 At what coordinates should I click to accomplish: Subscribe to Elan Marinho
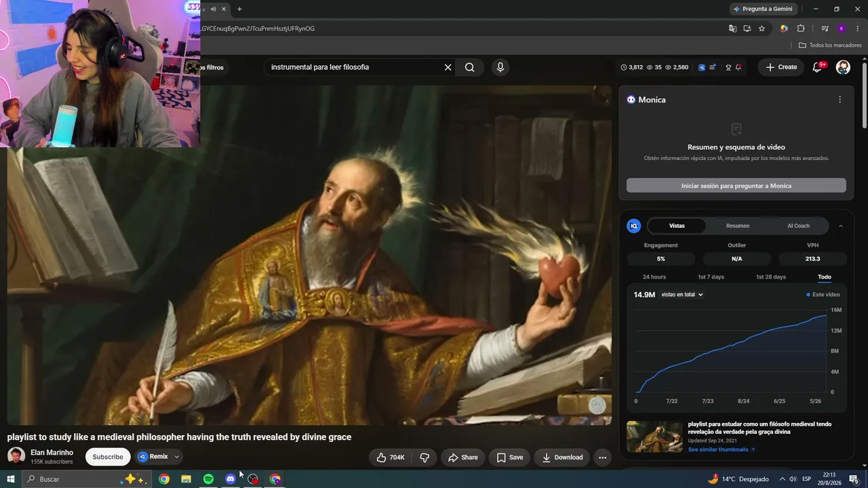[108, 457]
